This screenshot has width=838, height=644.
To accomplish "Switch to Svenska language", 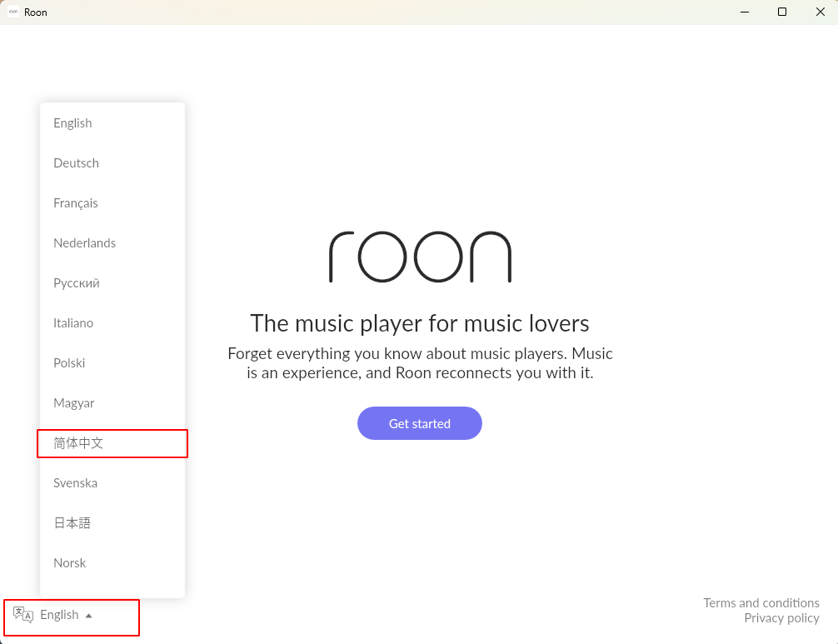I will (112, 483).
